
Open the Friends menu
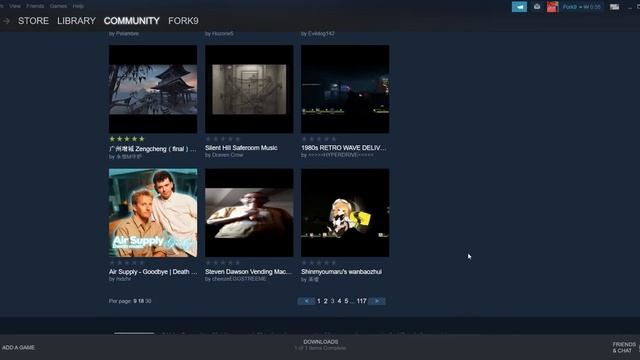pos(35,6)
